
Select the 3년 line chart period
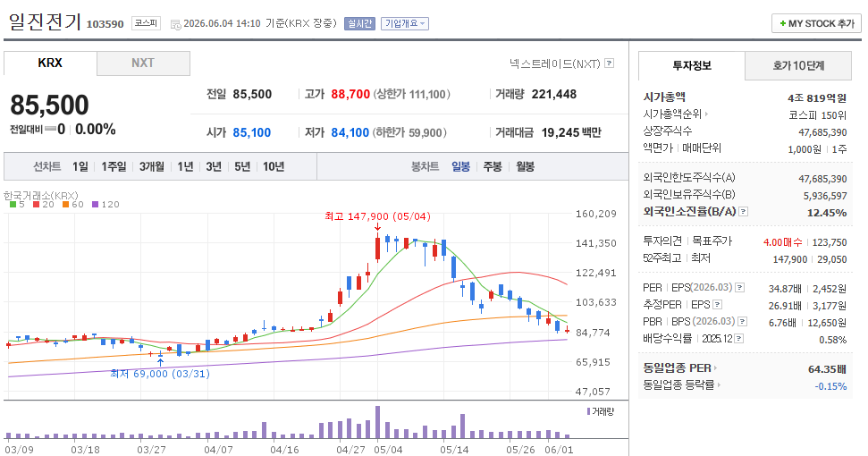coord(214,166)
